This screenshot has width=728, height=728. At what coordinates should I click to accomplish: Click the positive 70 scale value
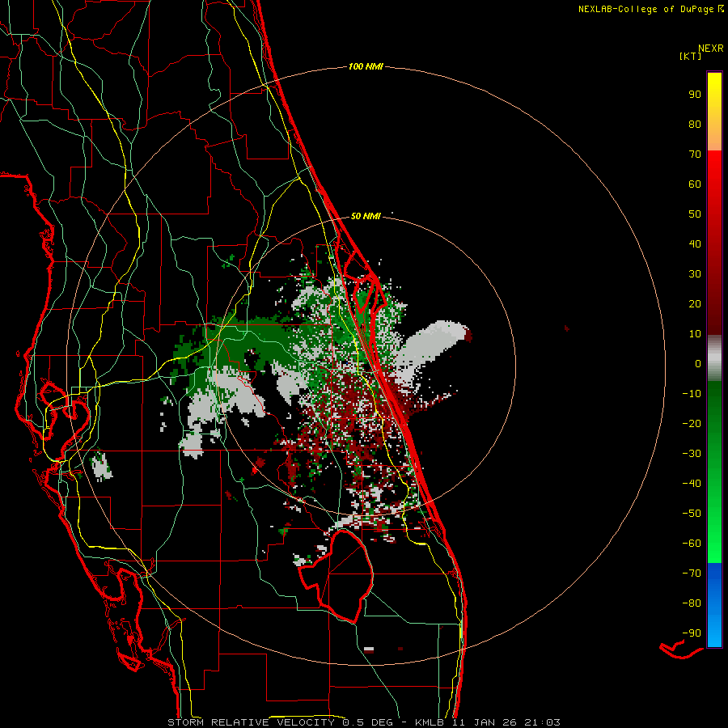tap(695, 154)
